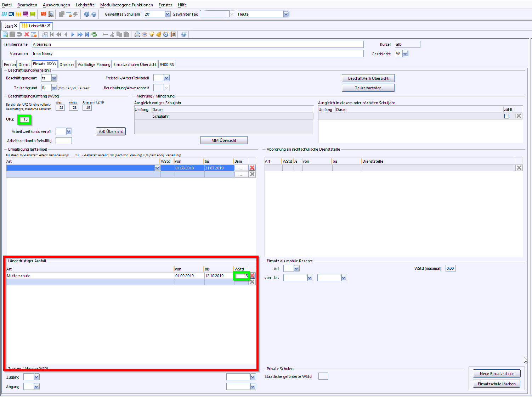
Task: Click the BeschäftVerh Übersicht button
Action: (368, 78)
